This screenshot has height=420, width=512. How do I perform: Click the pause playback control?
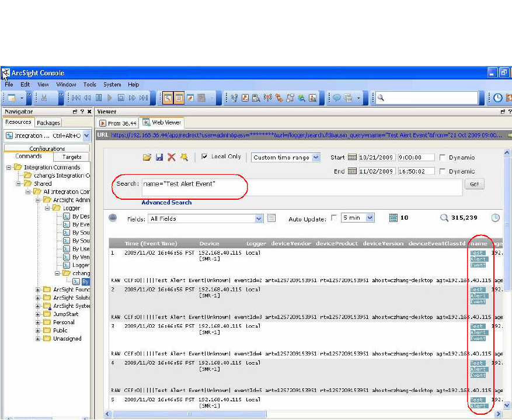click(x=99, y=98)
